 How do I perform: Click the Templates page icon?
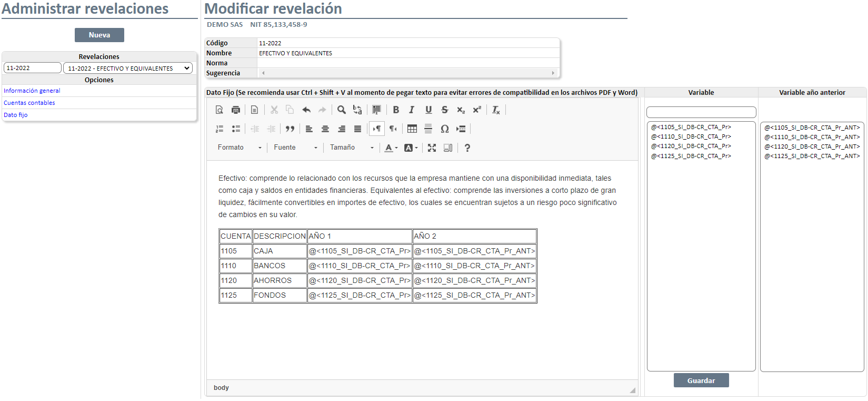pyautogui.click(x=254, y=110)
